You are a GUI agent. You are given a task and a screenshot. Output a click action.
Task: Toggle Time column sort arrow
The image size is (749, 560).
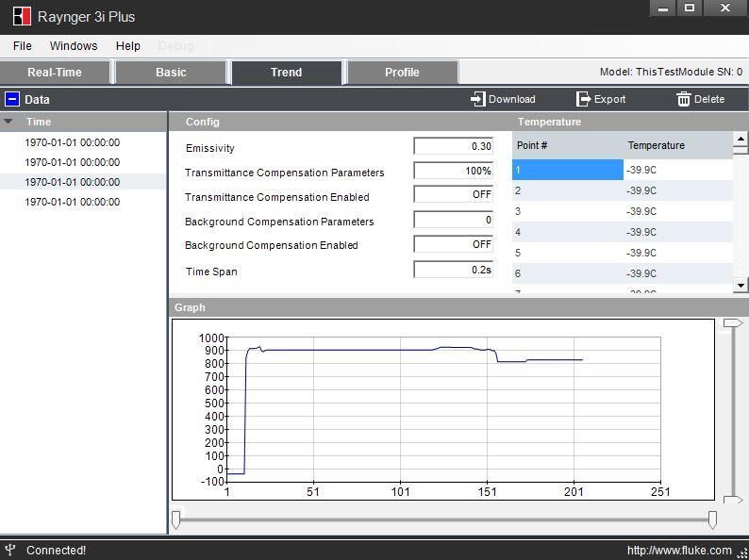pyautogui.click(x=8, y=122)
